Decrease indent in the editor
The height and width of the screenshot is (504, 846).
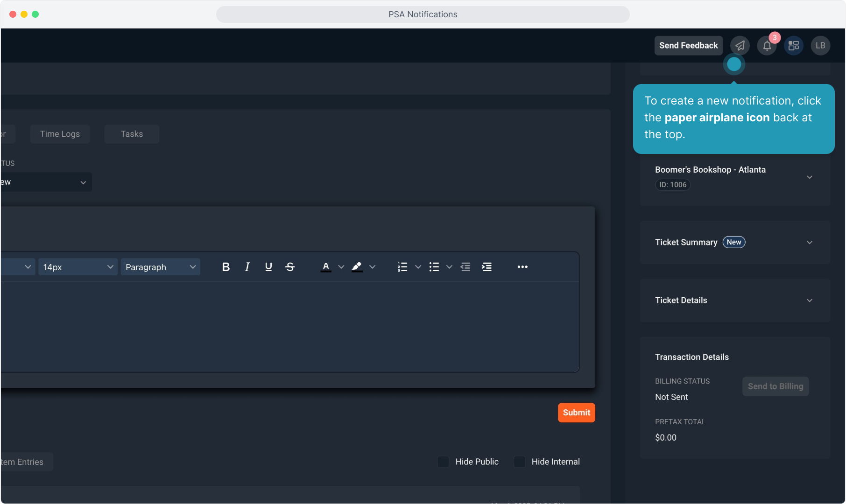point(465,267)
